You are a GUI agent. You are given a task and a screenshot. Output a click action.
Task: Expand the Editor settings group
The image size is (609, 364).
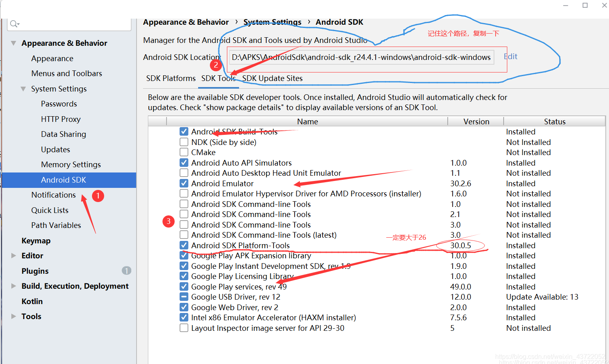(x=13, y=255)
